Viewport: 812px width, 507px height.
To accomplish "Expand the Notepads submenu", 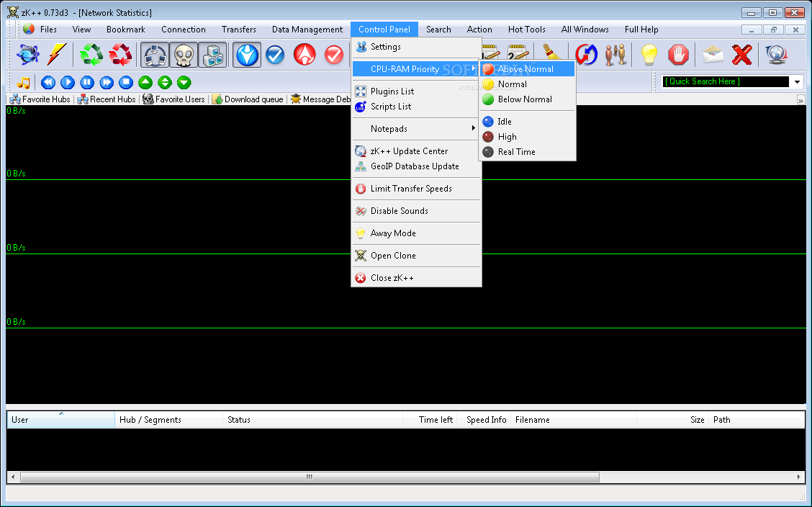I will 416,128.
